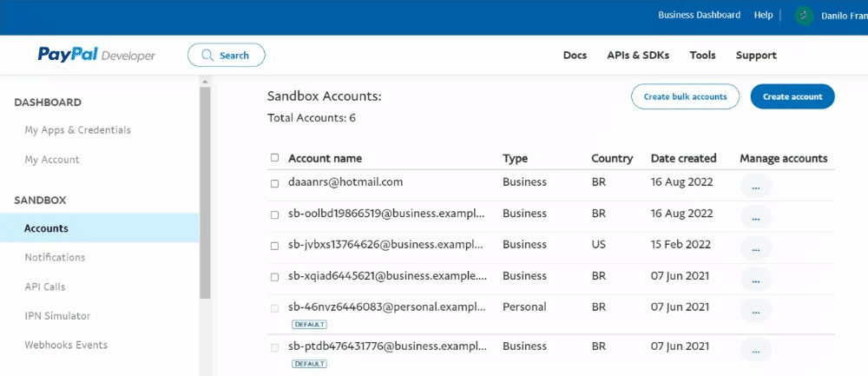Open manage menu for sb-46nvz6446083 personal account
868x376 pixels.
pyautogui.click(x=756, y=311)
